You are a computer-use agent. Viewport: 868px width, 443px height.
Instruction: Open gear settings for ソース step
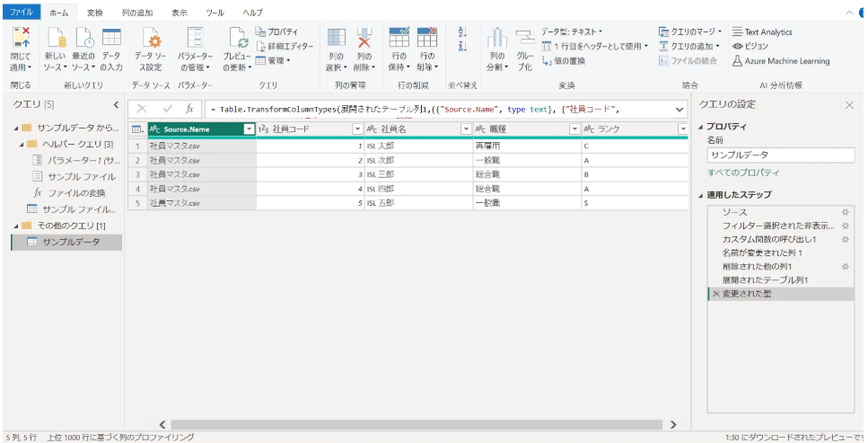point(846,212)
